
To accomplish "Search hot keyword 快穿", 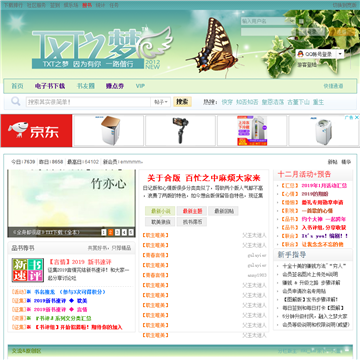I will [227, 102].
